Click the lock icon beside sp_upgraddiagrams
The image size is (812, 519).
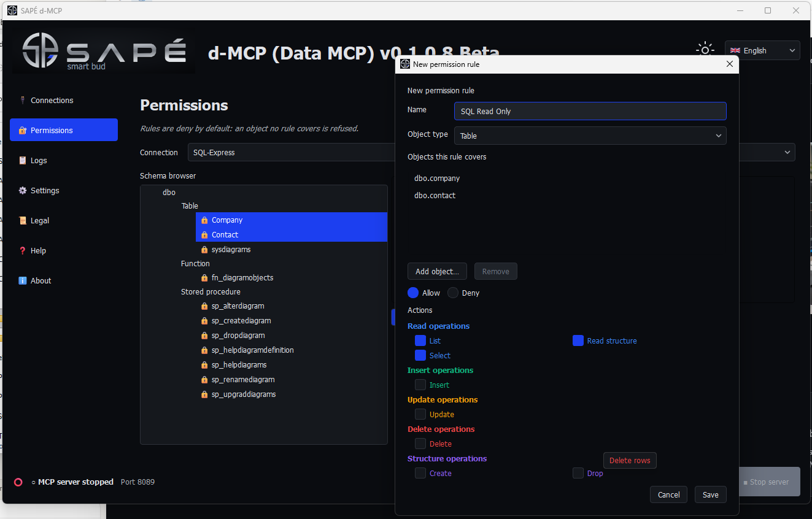coord(204,394)
